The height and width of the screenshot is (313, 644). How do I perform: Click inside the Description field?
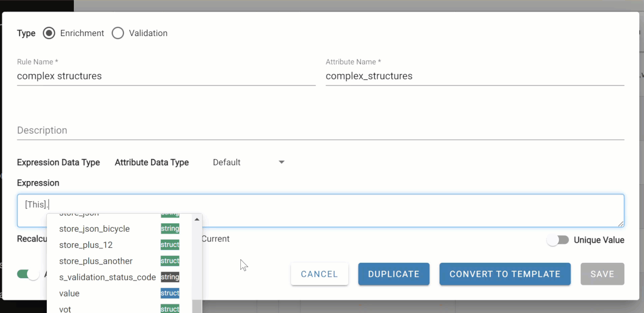coord(172,131)
